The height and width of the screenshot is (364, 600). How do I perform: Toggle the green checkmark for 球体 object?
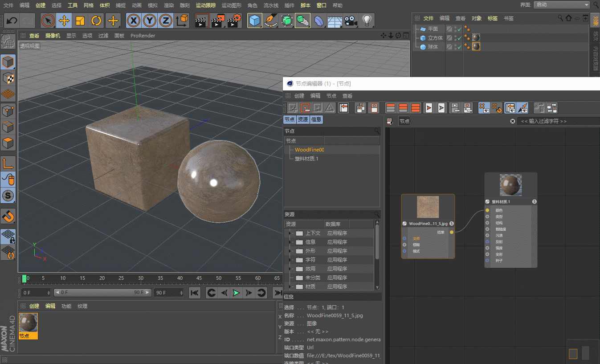pos(459,47)
